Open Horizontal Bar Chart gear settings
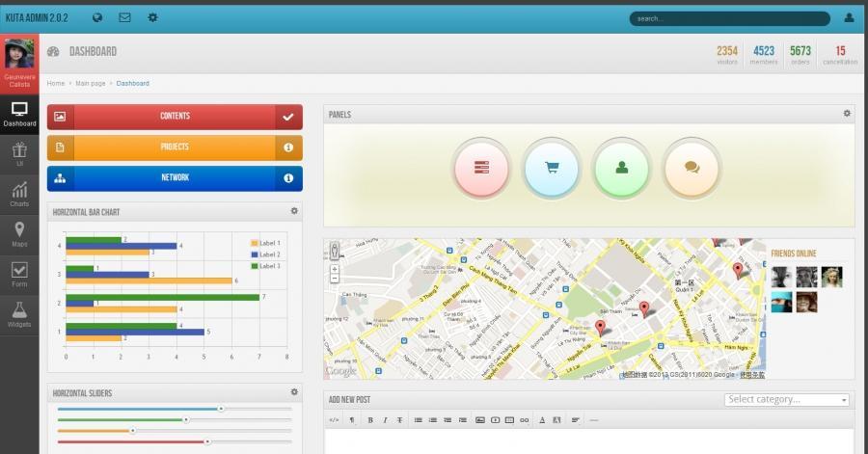 pyautogui.click(x=294, y=211)
